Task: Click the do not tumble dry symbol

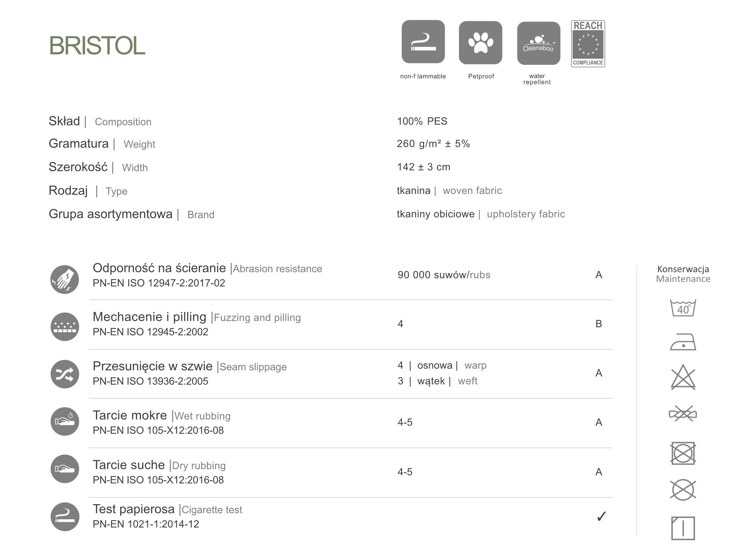Action: 683,453
